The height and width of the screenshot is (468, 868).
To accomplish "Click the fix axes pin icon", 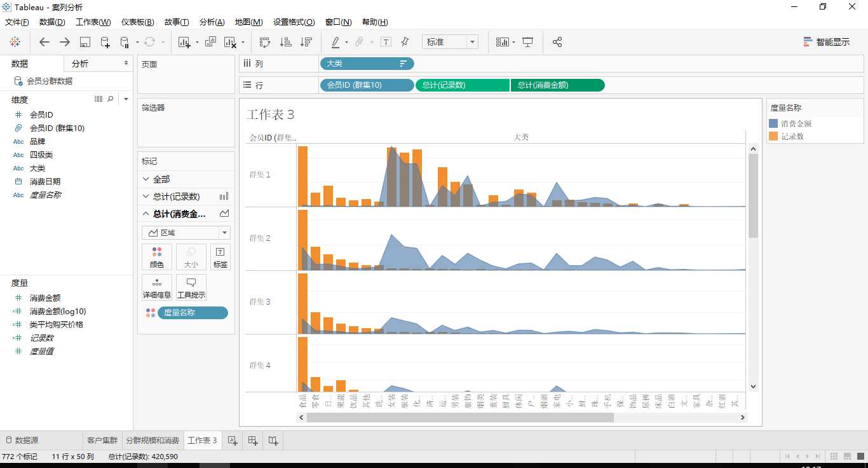I will 405,42.
